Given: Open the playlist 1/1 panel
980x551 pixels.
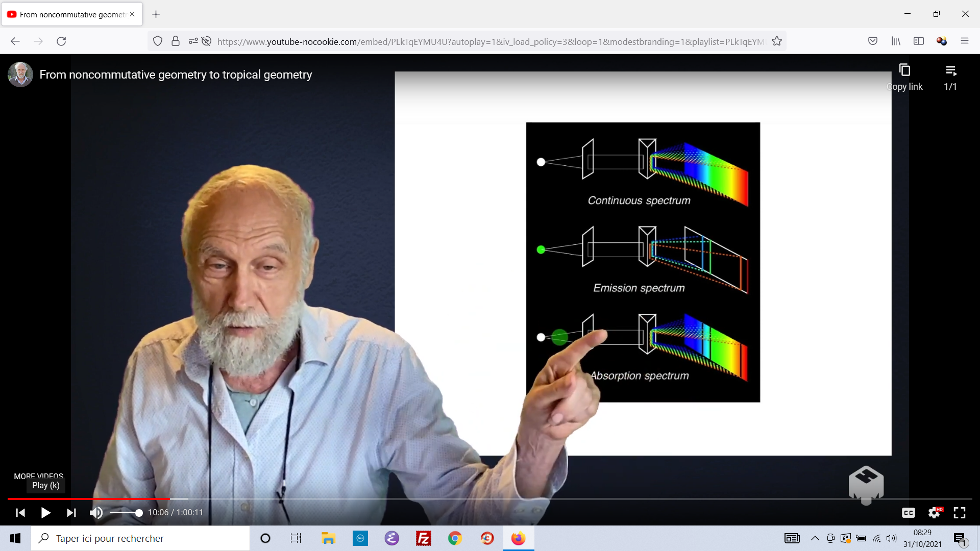Looking at the screenshot, I should [x=950, y=70].
